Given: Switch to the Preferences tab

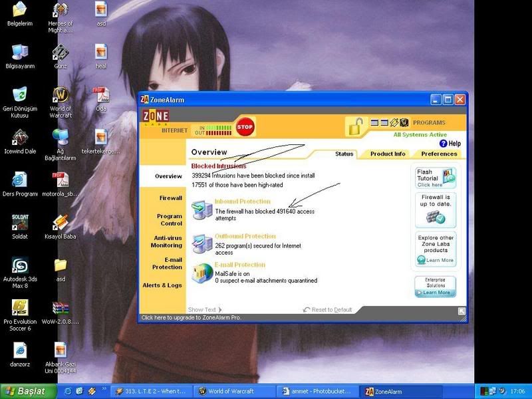Looking at the screenshot, I should pos(439,154).
